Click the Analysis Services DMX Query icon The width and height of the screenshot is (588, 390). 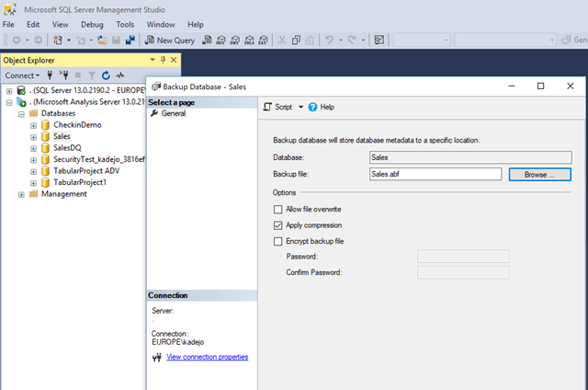coord(235,40)
